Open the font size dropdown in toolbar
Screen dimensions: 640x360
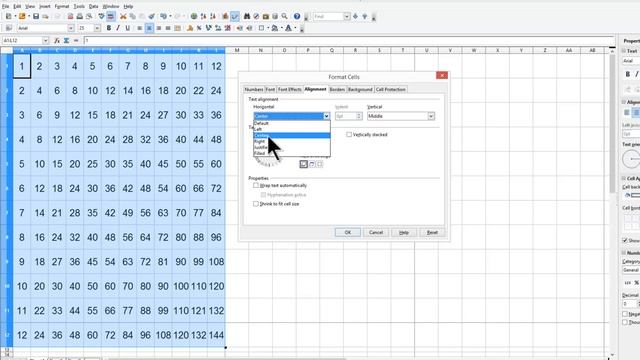(x=97, y=28)
